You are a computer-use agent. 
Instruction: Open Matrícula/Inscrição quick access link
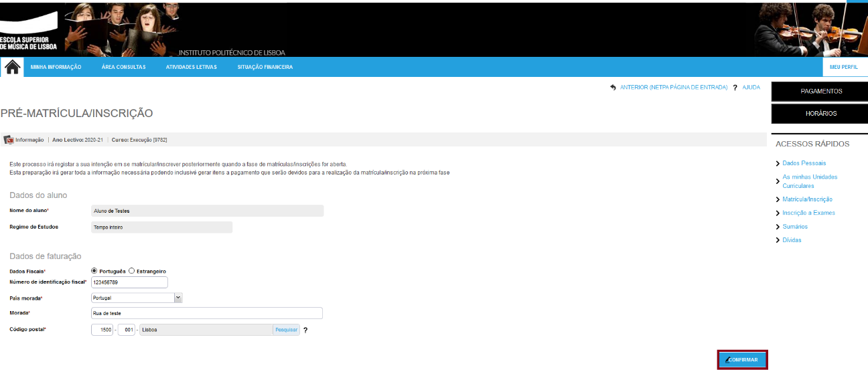(x=808, y=199)
